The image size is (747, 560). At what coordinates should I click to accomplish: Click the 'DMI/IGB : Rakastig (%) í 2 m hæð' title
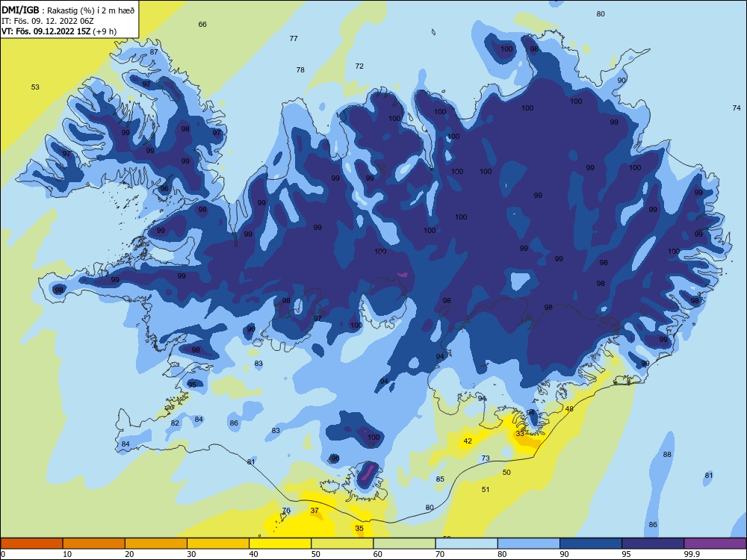pyautogui.click(x=68, y=10)
